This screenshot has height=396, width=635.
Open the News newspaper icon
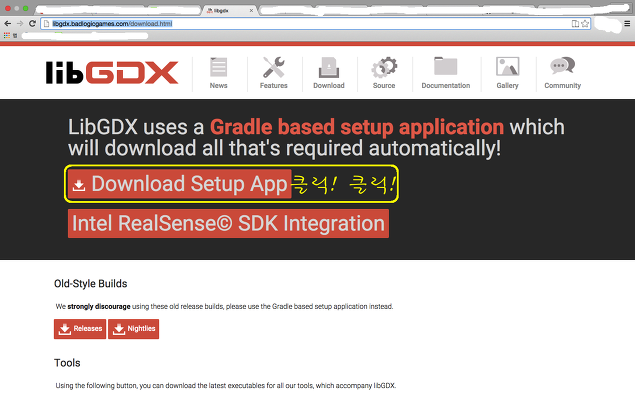(x=218, y=67)
